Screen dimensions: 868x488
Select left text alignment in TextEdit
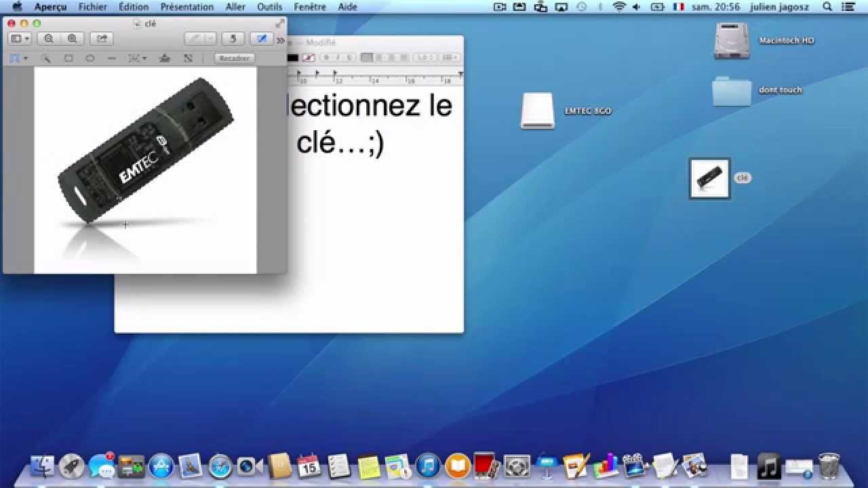point(367,58)
